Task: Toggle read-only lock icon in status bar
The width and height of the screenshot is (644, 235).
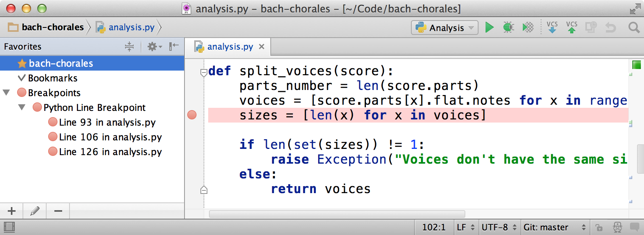Action: point(599,227)
